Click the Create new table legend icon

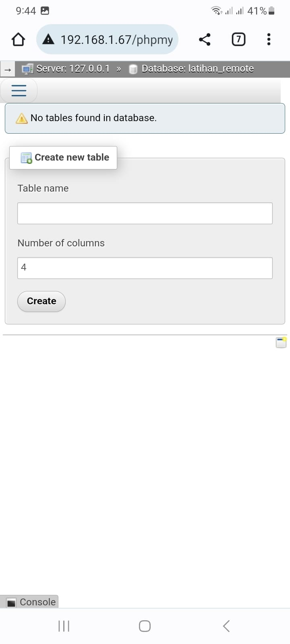coord(26,158)
